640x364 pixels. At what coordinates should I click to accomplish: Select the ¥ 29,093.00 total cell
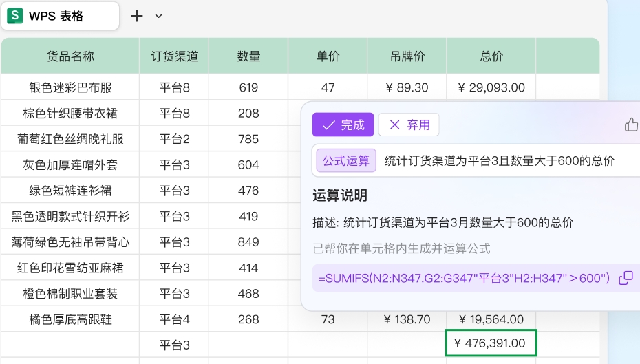(x=491, y=87)
